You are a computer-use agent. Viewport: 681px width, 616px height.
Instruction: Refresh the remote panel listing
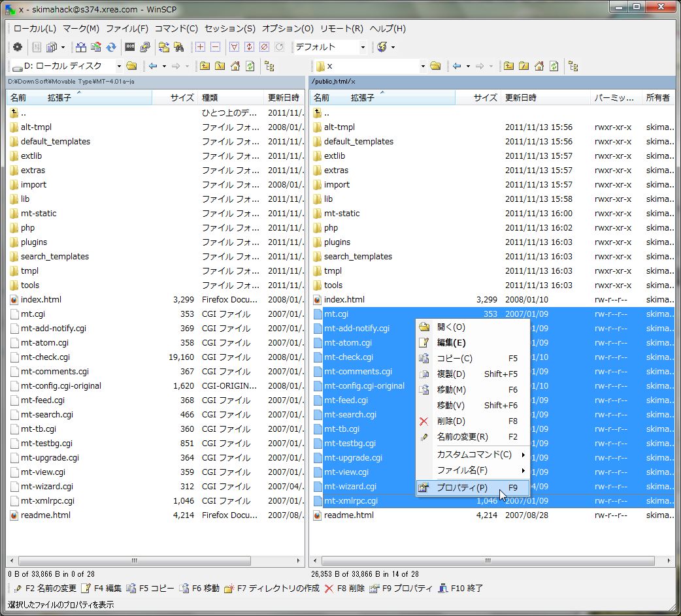click(554, 66)
